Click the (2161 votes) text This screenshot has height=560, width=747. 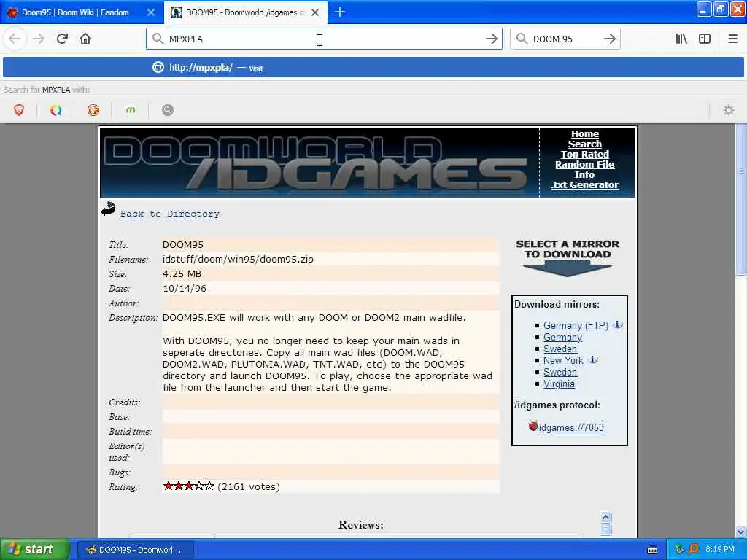click(249, 486)
